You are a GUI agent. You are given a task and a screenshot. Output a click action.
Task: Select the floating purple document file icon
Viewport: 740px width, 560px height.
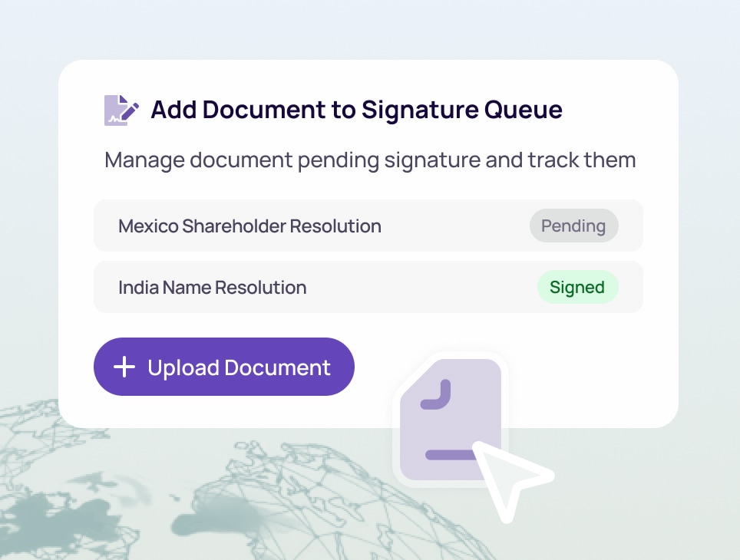coord(451,420)
